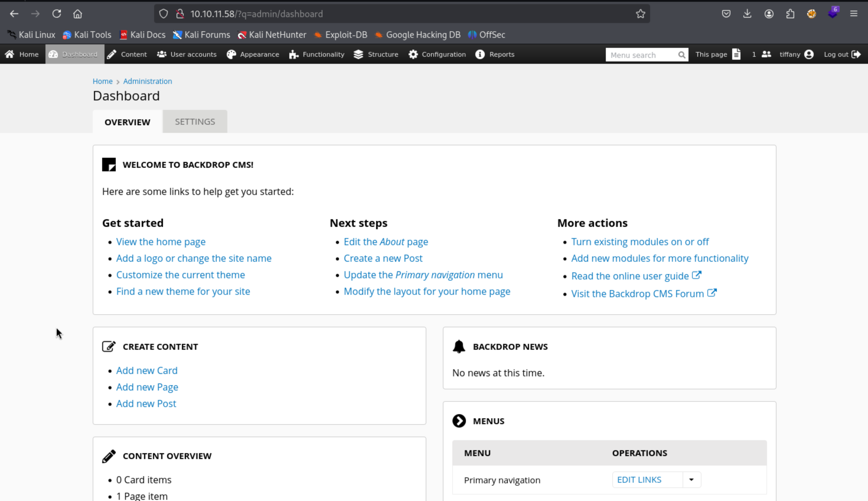Switch to the Settings tab

[x=195, y=122]
